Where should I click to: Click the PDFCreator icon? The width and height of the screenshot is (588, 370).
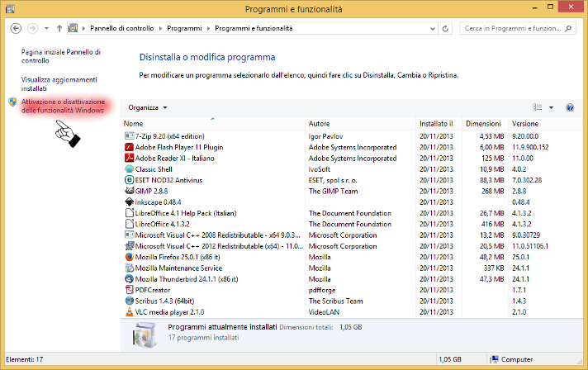click(x=130, y=290)
